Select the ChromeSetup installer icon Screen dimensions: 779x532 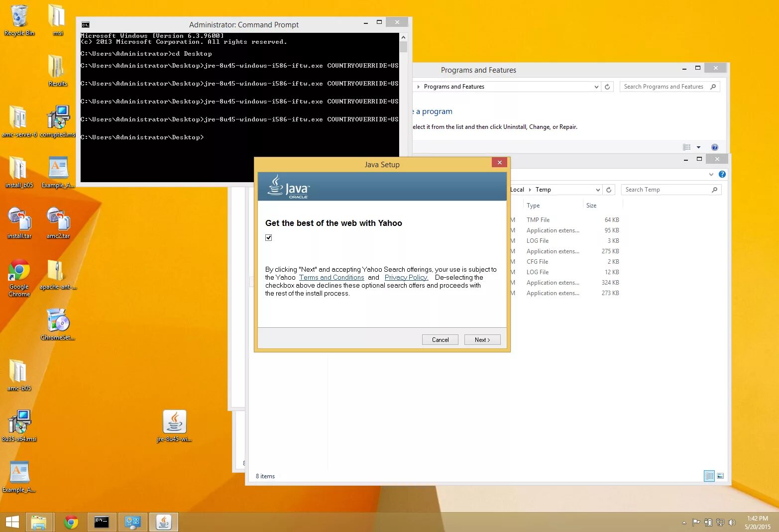coord(58,324)
